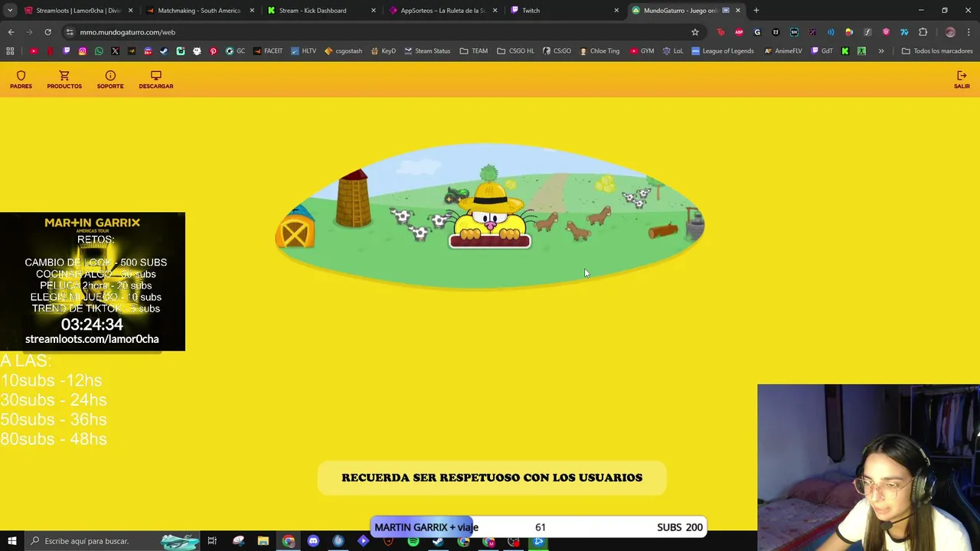980x551 pixels.
Task: Open the GdT bookmark
Action: point(822,51)
